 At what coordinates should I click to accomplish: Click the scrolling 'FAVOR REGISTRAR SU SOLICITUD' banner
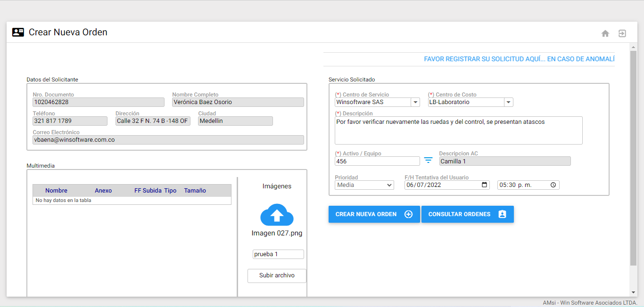click(x=519, y=59)
